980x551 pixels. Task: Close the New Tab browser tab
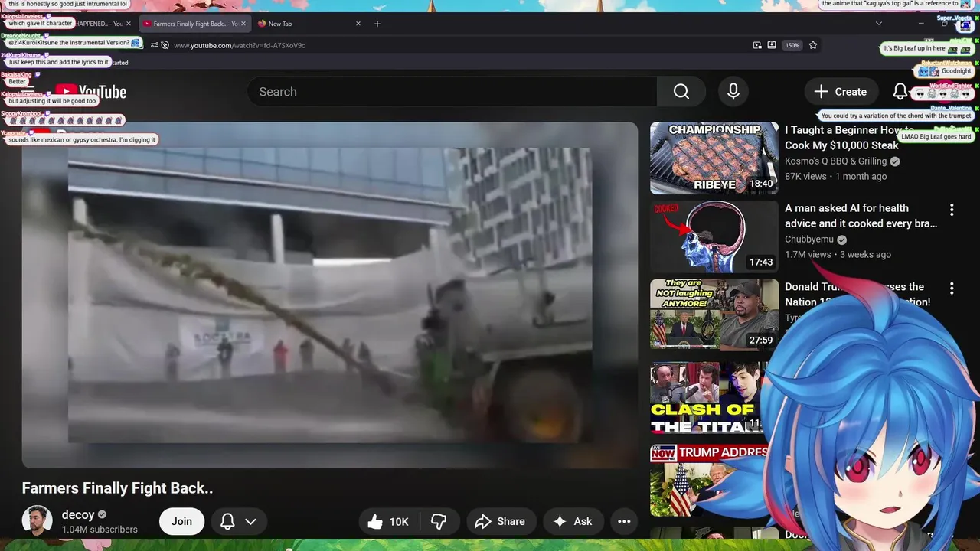click(358, 24)
